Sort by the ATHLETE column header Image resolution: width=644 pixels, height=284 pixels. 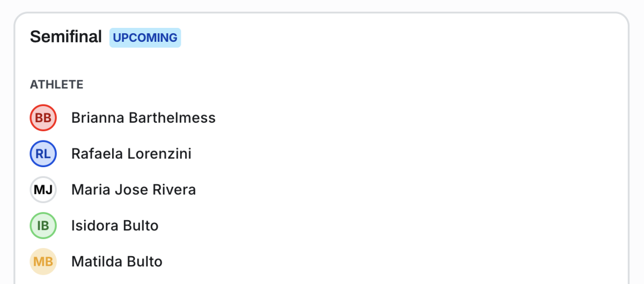pos(56,85)
